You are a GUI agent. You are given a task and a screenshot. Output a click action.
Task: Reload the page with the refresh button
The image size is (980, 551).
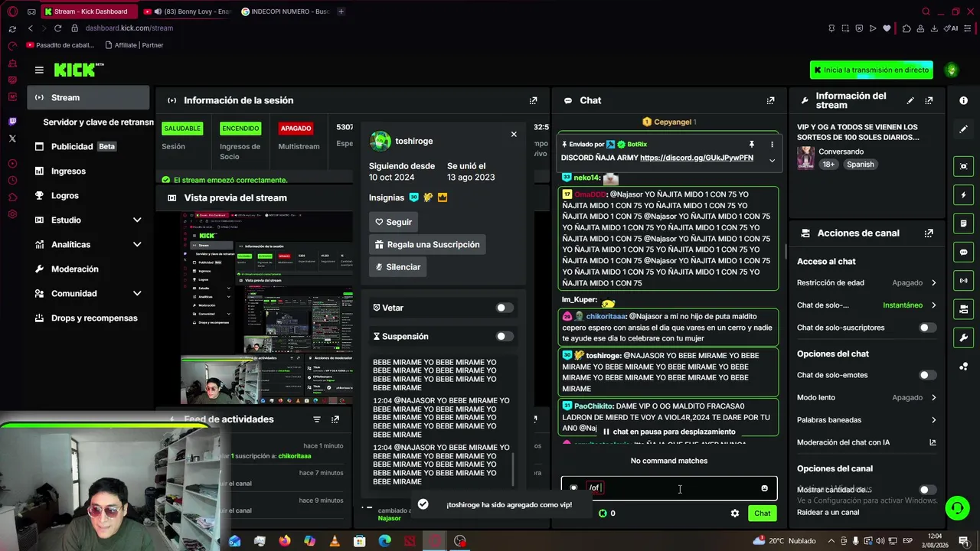coord(57,28)
